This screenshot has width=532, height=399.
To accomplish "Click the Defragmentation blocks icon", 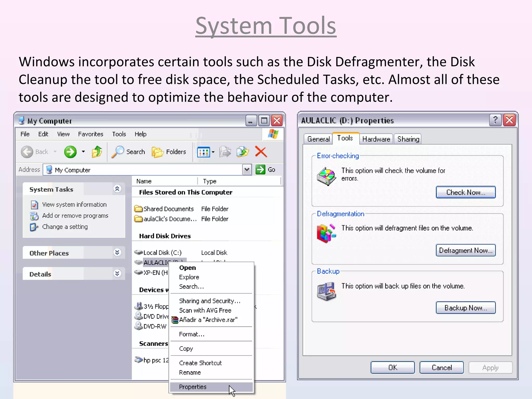I will [x=326, y=233].
